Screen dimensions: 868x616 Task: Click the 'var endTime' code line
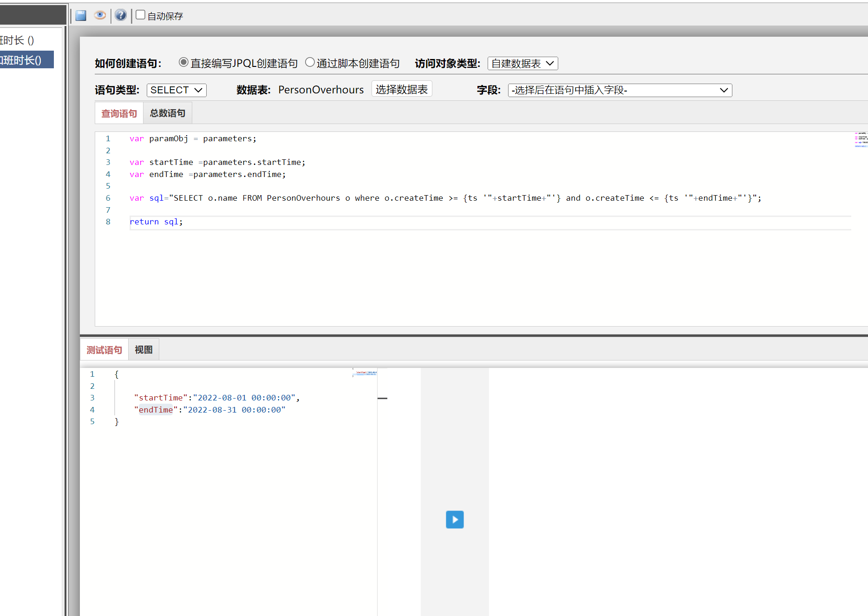208,175
